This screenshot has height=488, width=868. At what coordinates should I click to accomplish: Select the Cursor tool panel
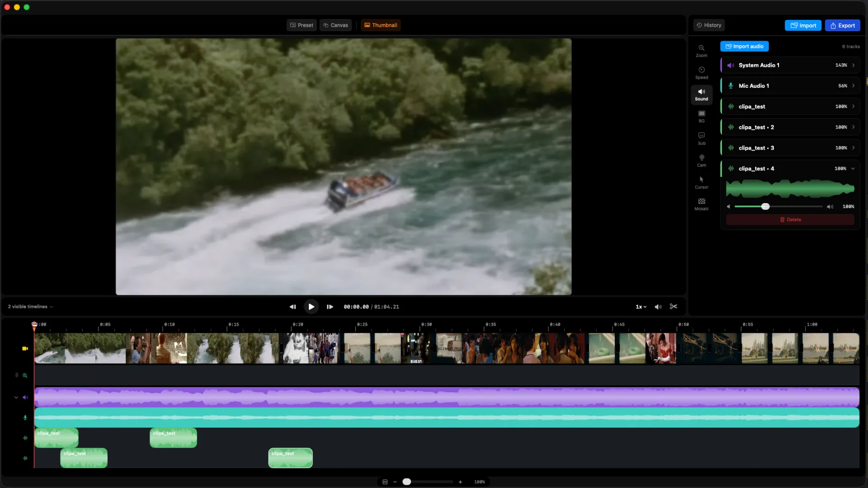point(701,182)
